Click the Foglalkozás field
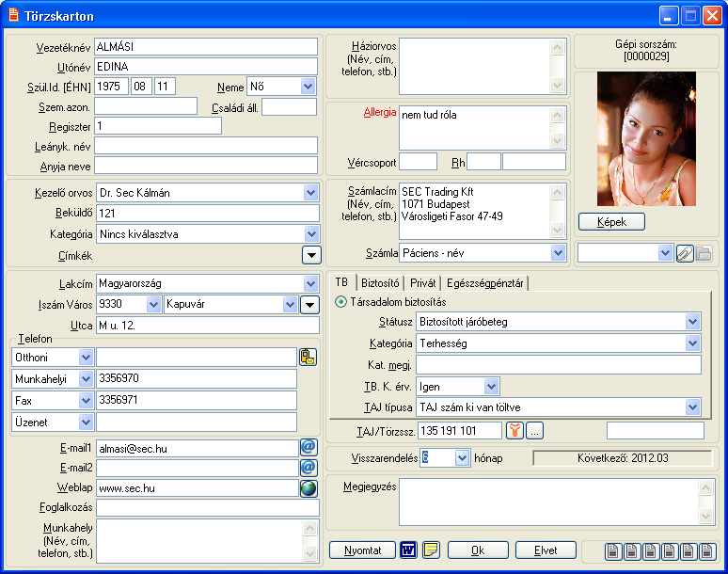 (x=208, y=507)
